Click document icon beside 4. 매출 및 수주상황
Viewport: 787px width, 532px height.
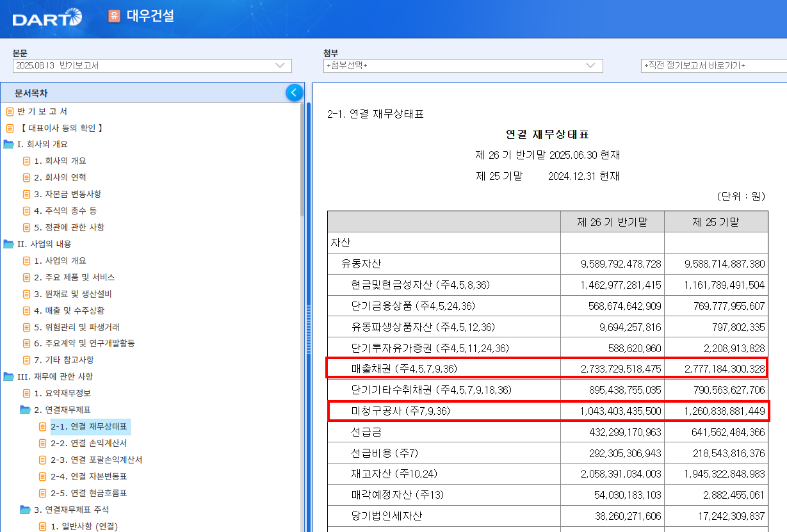coord(26,310)
